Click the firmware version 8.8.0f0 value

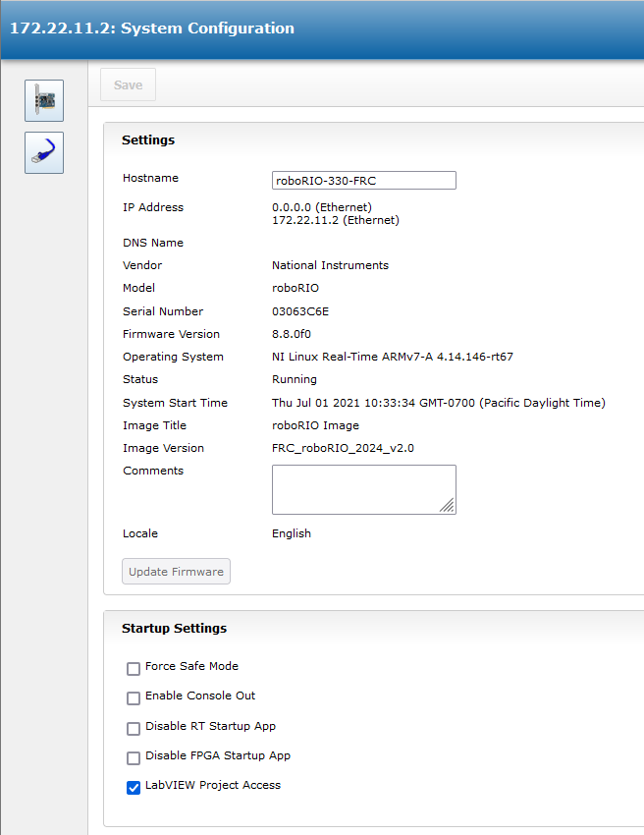point(292,334)
